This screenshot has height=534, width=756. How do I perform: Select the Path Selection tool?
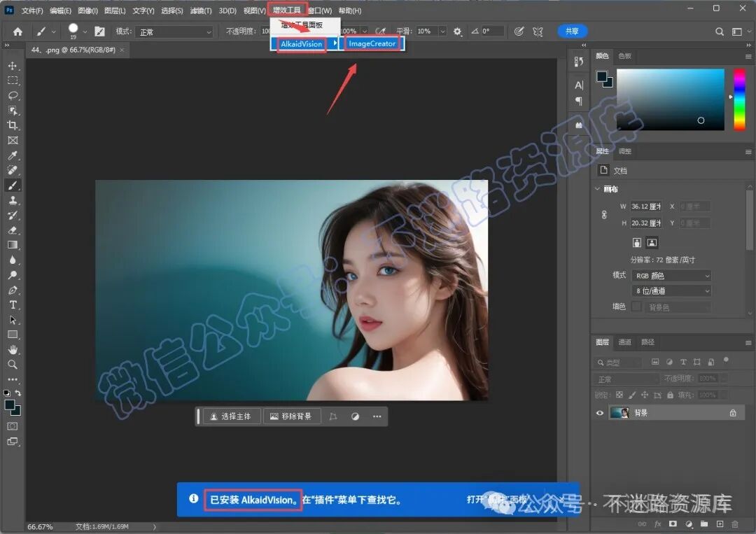13,320
